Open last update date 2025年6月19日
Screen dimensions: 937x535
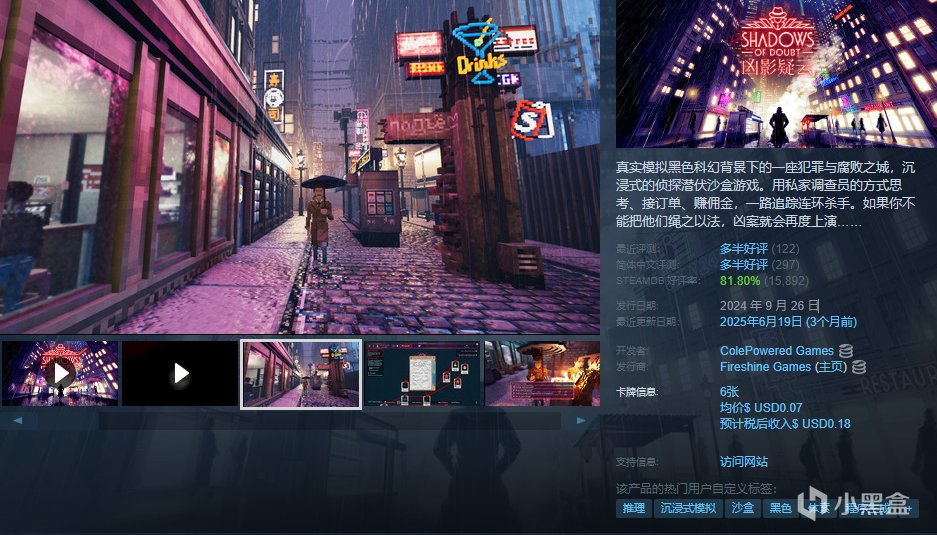[x=788, y=322]
